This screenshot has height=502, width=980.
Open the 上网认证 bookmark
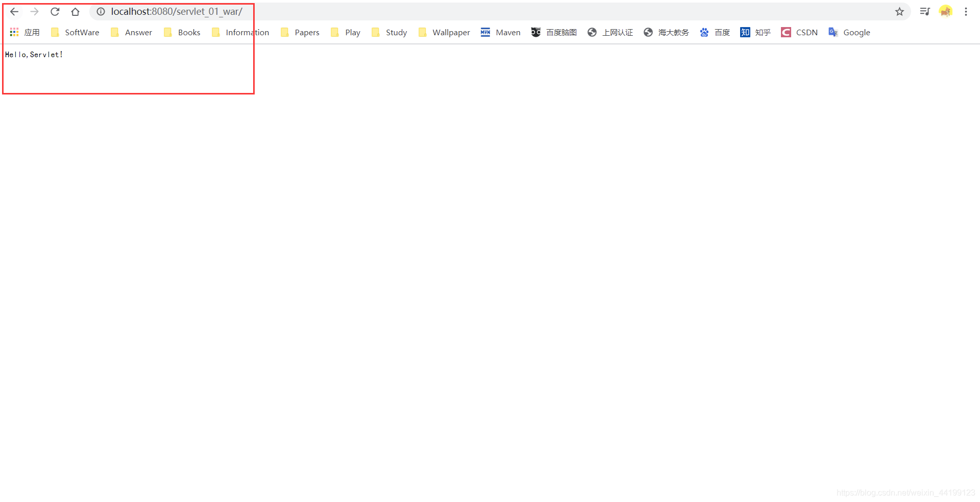610,32
